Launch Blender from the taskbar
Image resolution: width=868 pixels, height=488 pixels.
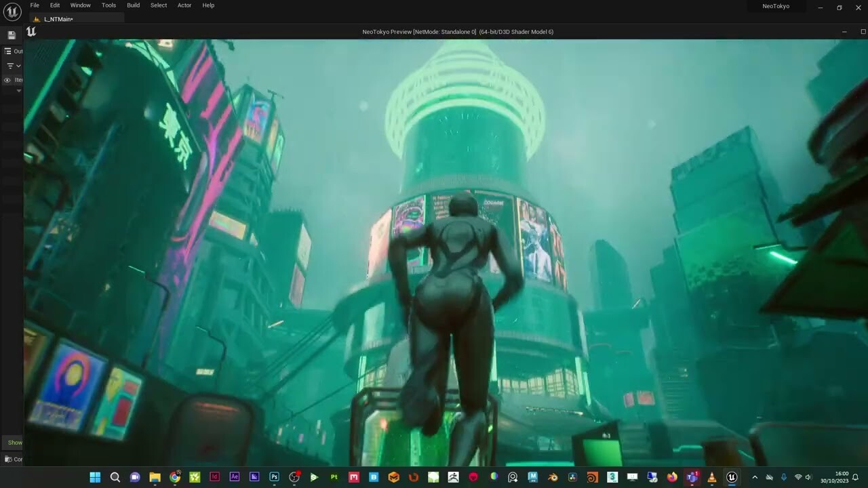coord(553,477)
